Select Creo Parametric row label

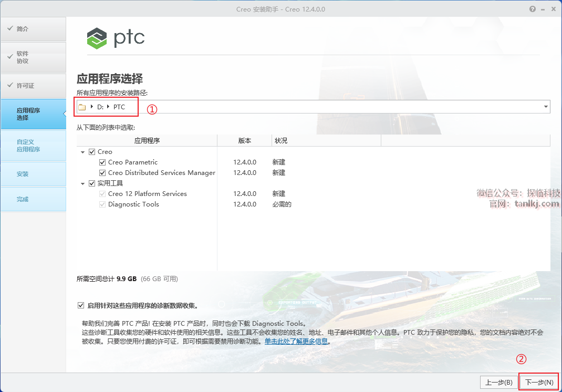point(133,162)
